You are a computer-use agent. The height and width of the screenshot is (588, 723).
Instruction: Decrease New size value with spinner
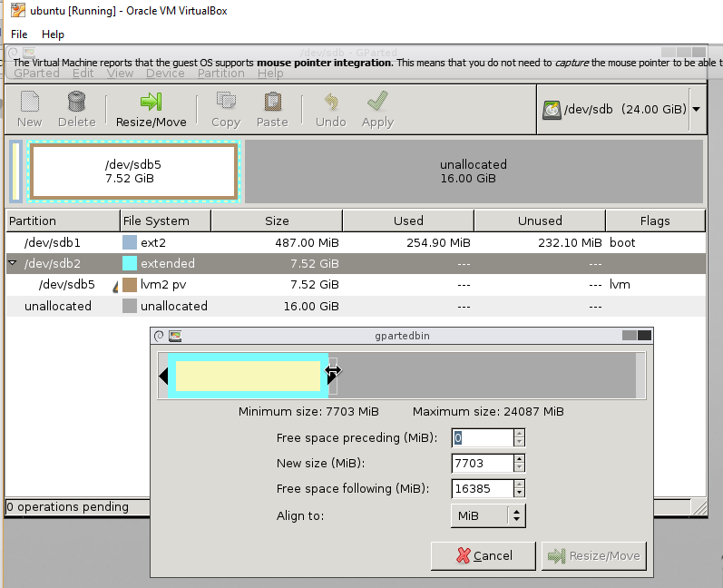[x=519, y=467]
